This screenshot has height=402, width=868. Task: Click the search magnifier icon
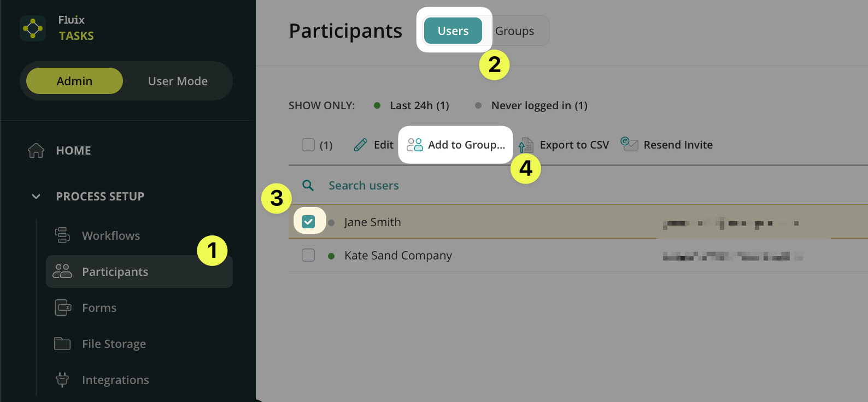coord(308,186)
